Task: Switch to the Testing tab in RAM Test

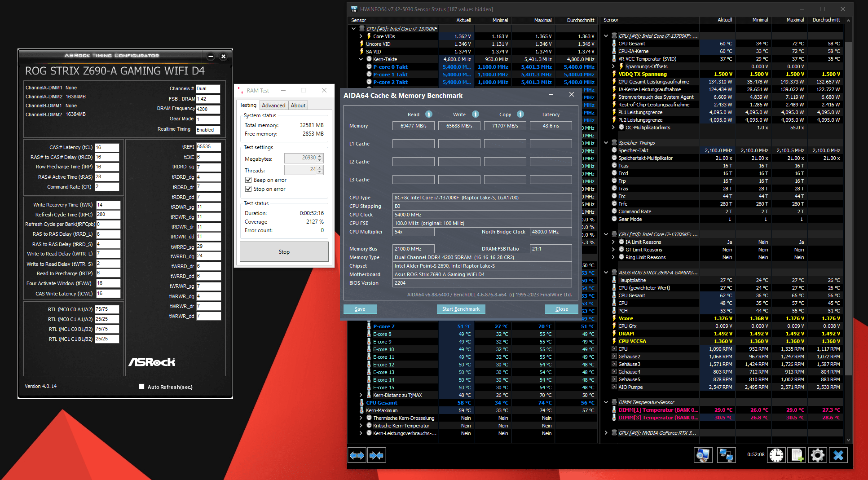Action: click(248, 105)
